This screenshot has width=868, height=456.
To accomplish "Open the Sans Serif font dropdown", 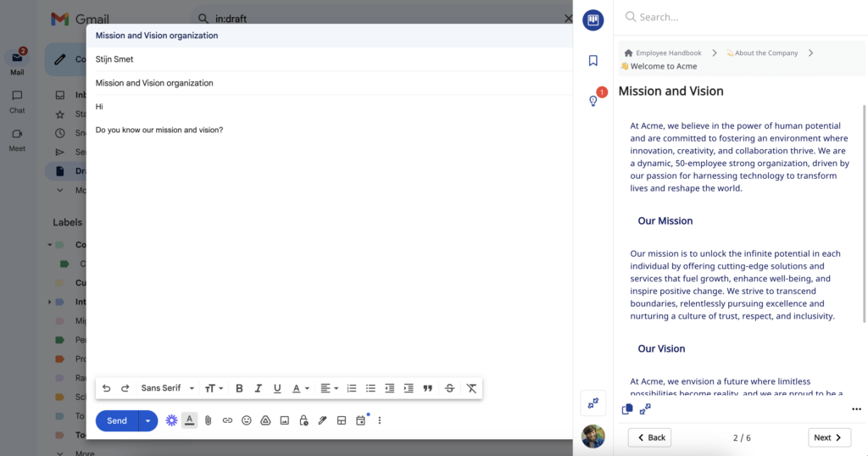I will 168,388.
